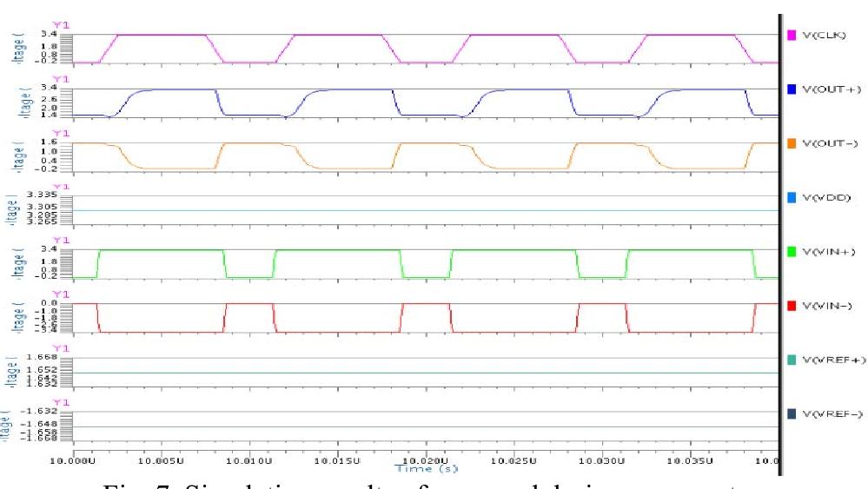Choose the teal V(VREF+) legend swatch
Viewport: 868px width, 489px height.
(792, 360)
